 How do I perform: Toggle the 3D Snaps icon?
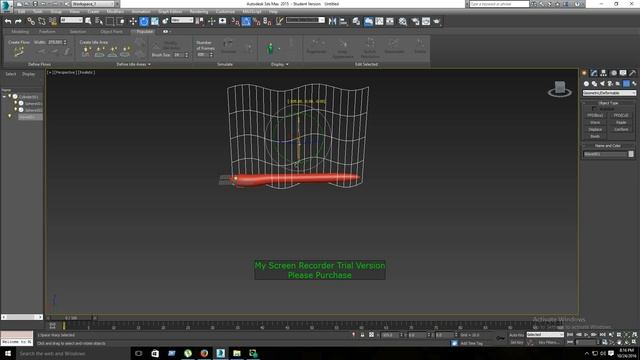point(235,21)
